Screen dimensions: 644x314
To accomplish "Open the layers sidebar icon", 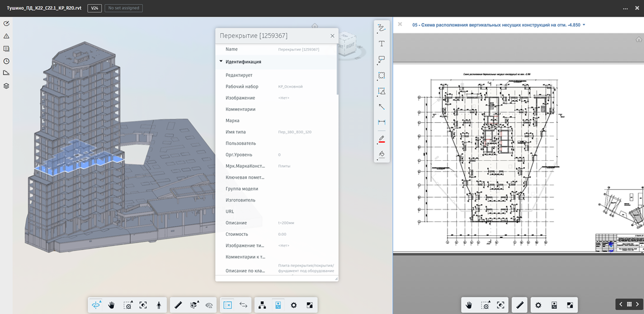I will [6, 86].
